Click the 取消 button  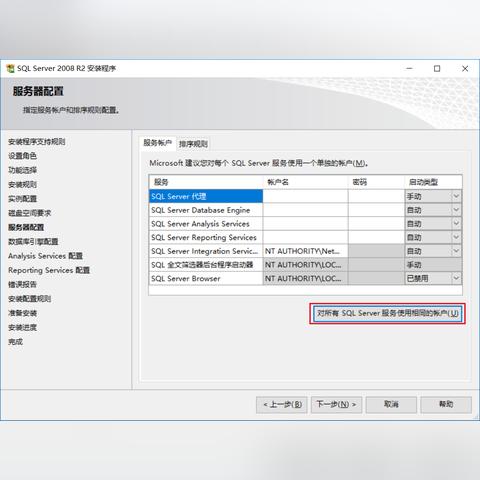point(391,405)
